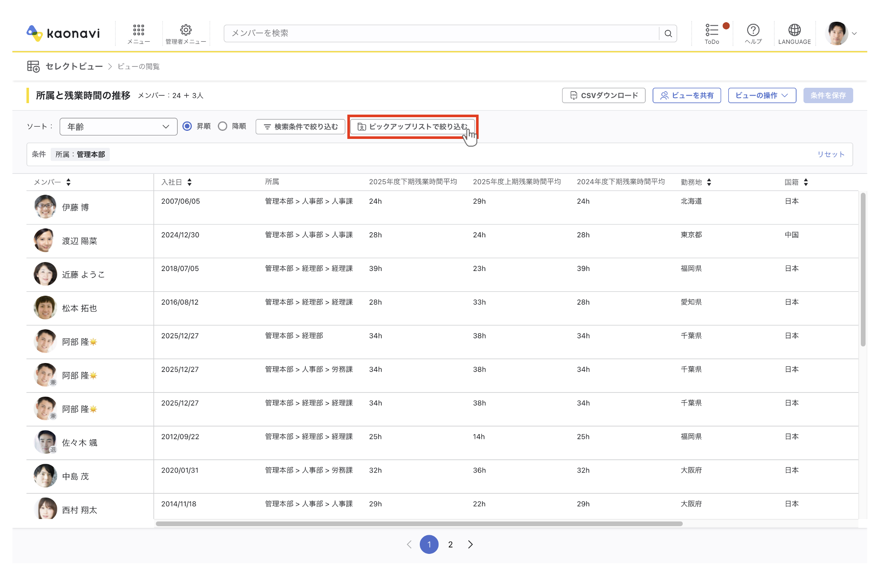Screen dimensions: 895x588
Task: Click 北海道 work location cell
Action: pyautogui.click(x=691, y=201)
